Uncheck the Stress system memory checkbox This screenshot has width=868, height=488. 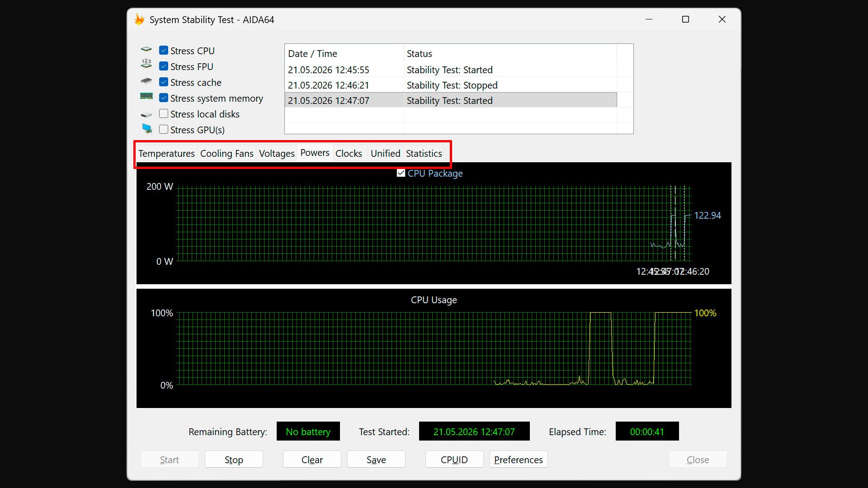(164, 98)
